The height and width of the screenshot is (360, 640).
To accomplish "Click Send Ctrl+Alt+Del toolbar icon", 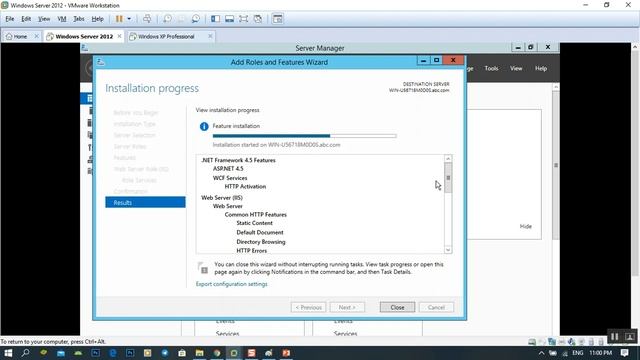I will pos(147,19).
